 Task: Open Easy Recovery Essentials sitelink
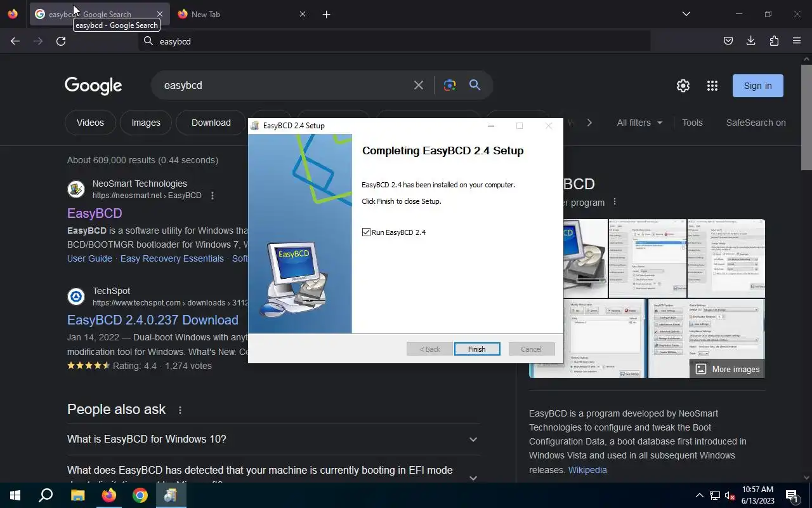172,258
